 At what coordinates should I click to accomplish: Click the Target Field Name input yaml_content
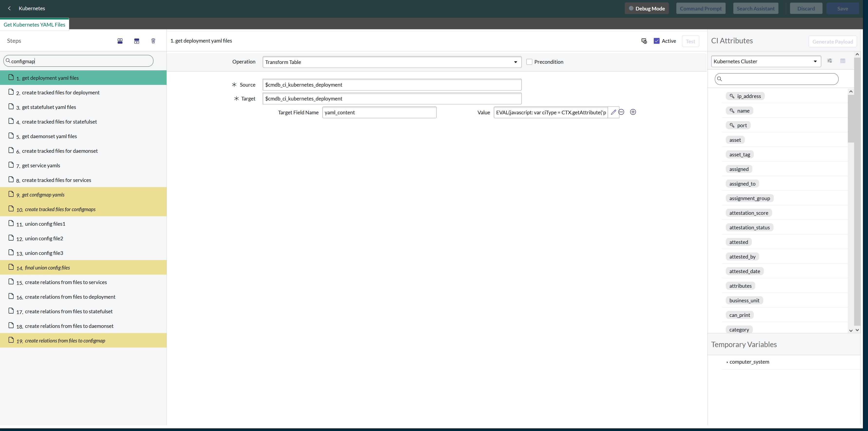(x=379, y=112)
